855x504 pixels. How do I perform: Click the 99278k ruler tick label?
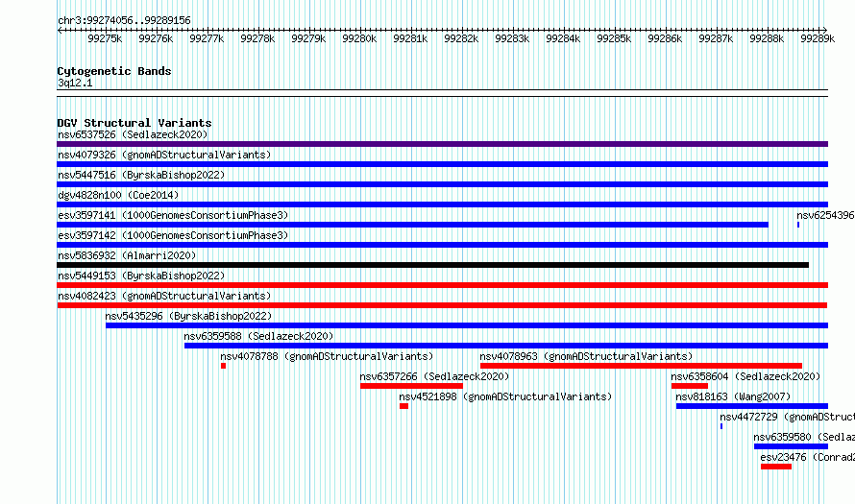(x=257, y=38)
